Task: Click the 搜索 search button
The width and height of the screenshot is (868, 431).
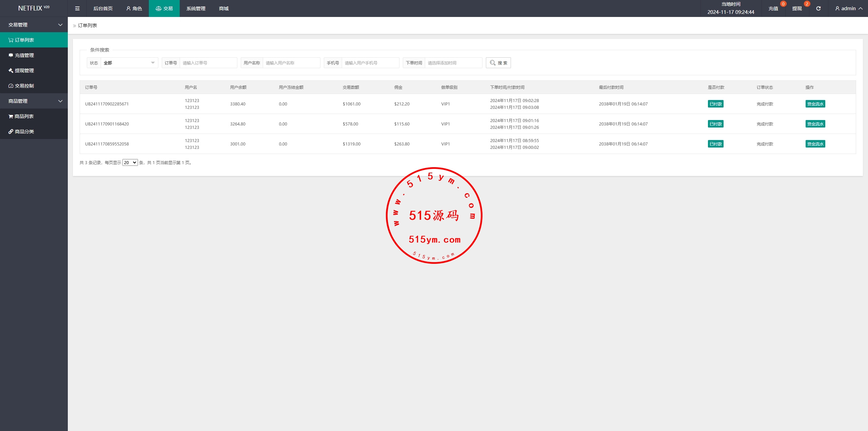Action: point(498,63)
